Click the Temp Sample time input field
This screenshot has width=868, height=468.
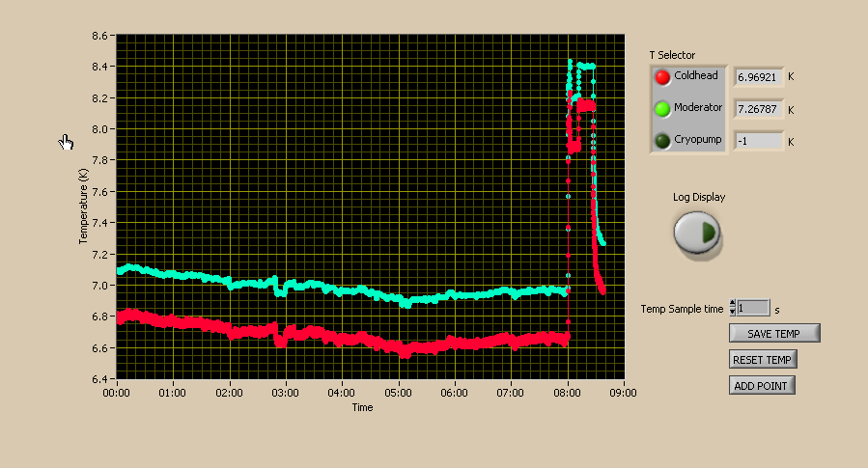[753, 308]
